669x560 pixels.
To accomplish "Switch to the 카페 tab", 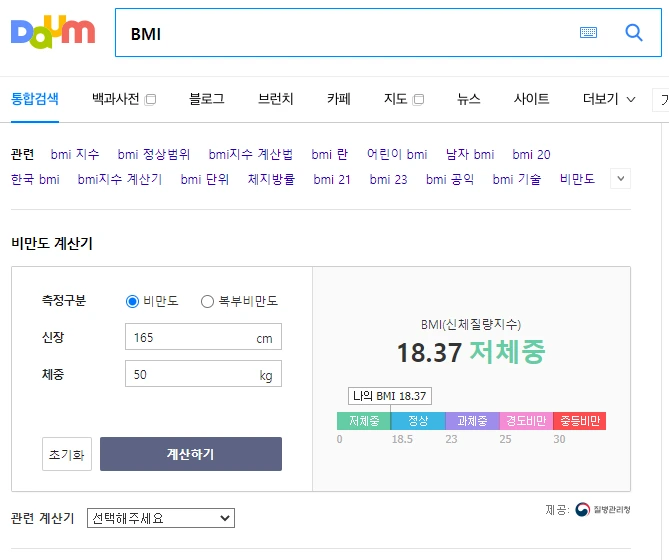I will 339,99.
